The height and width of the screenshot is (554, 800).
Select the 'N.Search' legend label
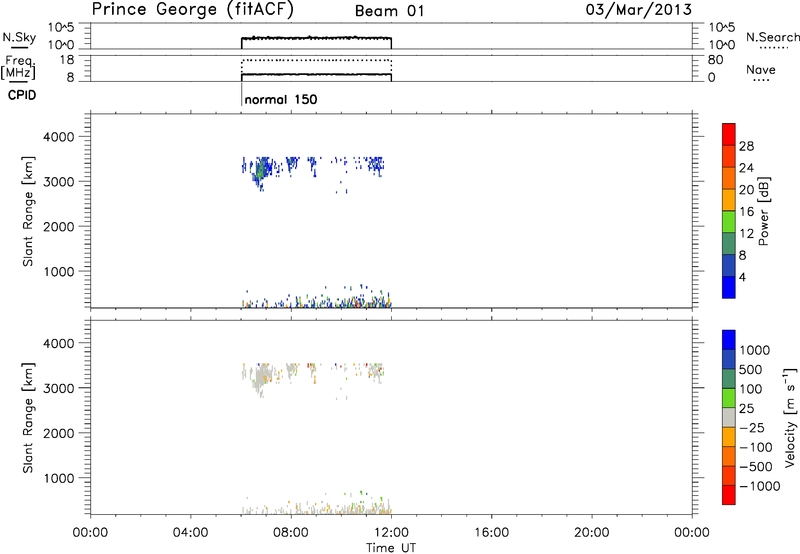pyautogui.click(x=772, y=37)
